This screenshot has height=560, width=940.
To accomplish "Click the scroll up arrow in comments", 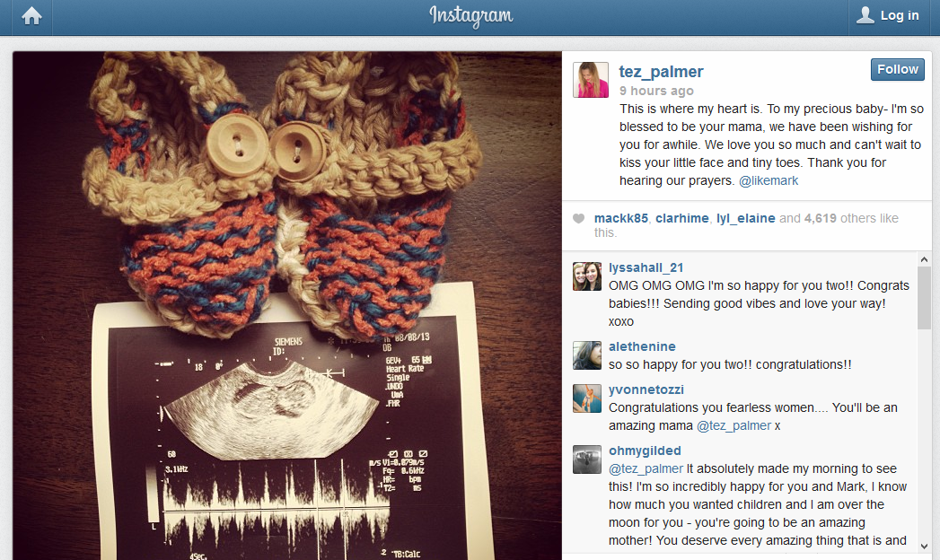I will (924, 259).
